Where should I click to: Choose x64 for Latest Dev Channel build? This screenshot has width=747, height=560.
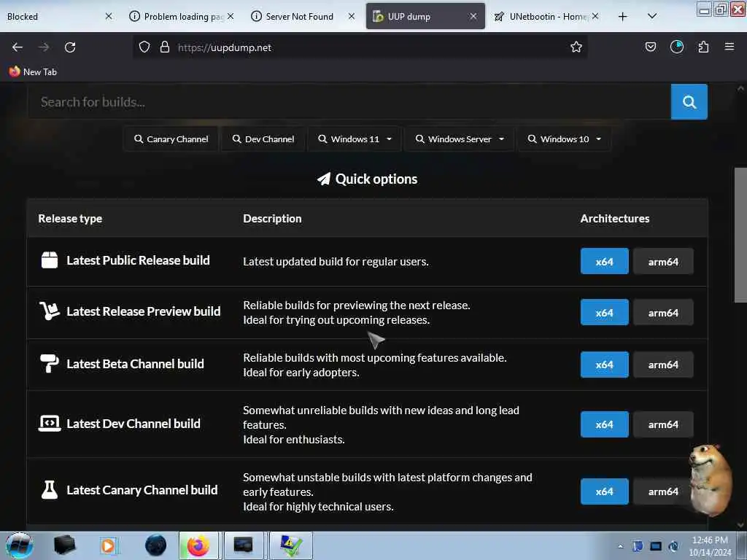point(604,424)
